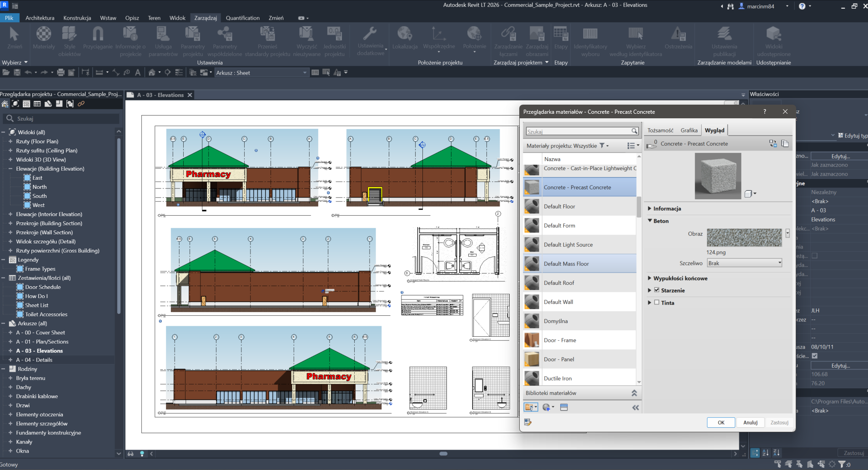Click the Zmień cursor arrow ribbon icon
This screenshot has height=470, width=868.
coord(15,37)
